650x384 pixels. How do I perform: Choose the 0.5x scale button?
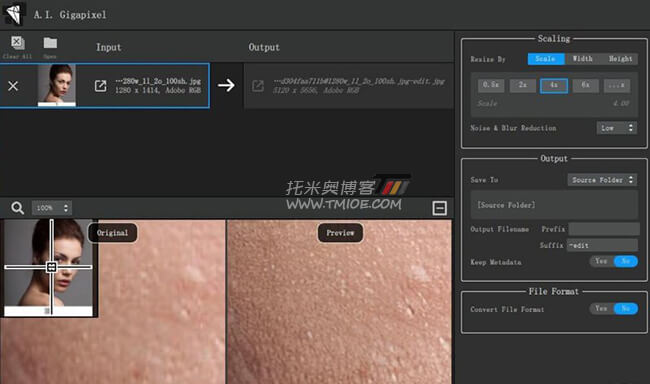(x=491, y=85)
